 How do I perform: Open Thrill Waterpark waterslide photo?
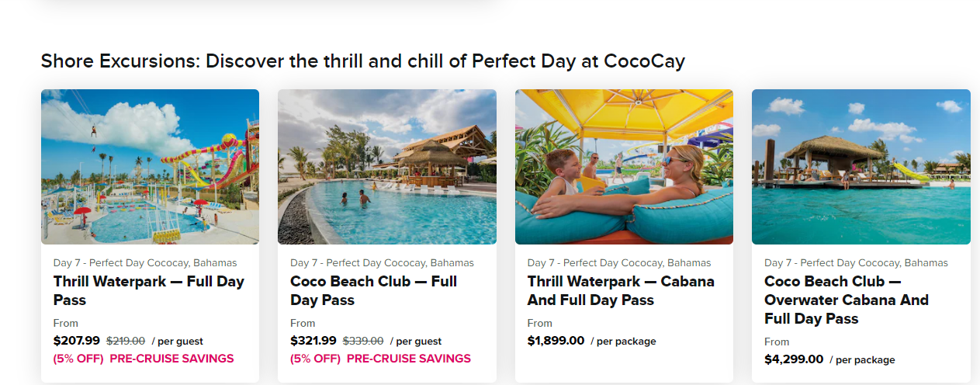tap(150, 167)
